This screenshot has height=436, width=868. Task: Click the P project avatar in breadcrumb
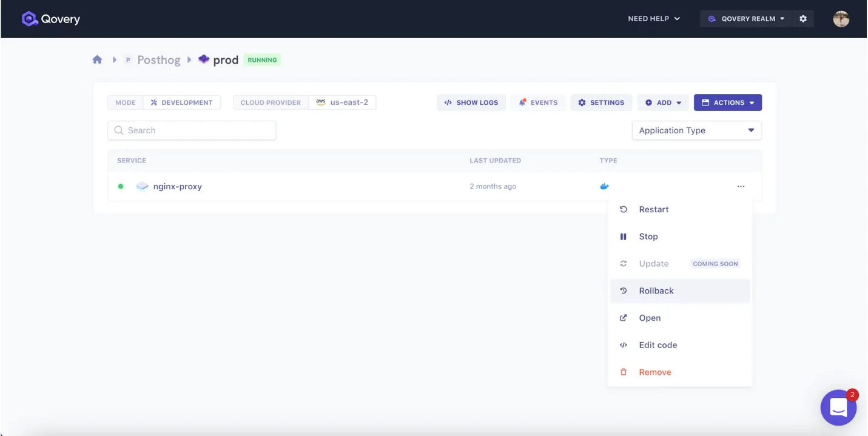pos(128,60)
